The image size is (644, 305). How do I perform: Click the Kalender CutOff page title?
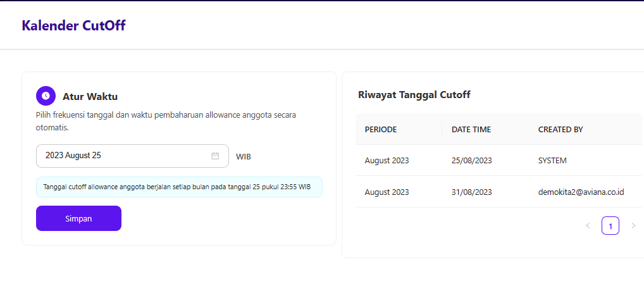(x=73, y=26)
